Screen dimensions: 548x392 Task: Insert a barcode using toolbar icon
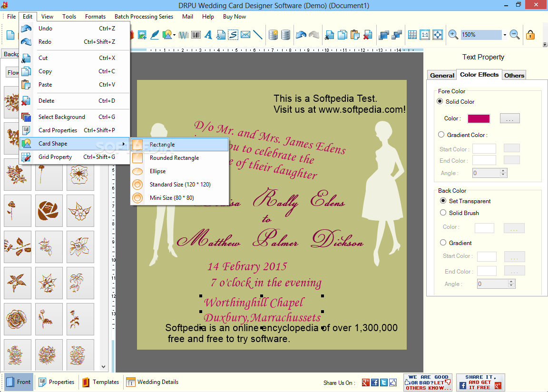coord(196,35)
